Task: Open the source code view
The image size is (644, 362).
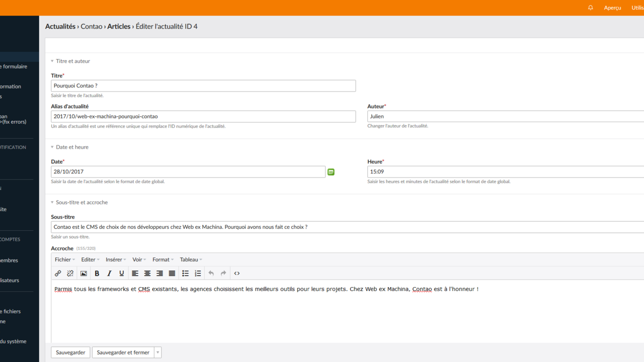Action: 237,274
